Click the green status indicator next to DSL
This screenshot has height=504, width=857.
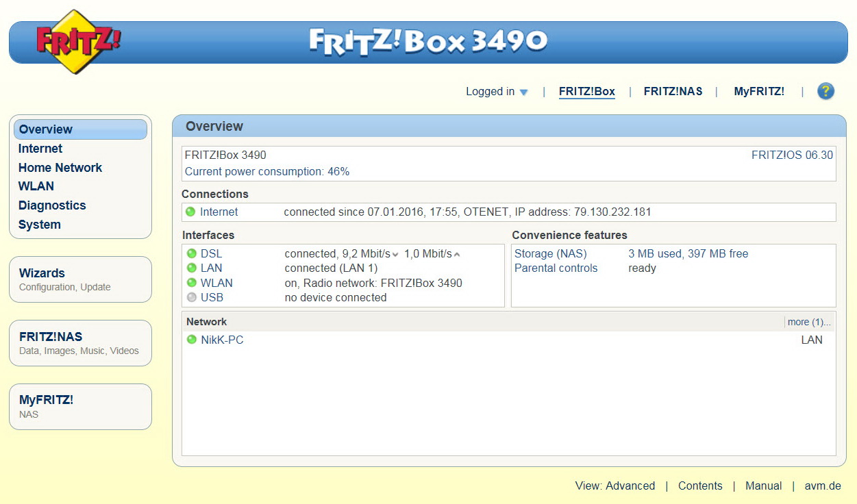[192, 253]
